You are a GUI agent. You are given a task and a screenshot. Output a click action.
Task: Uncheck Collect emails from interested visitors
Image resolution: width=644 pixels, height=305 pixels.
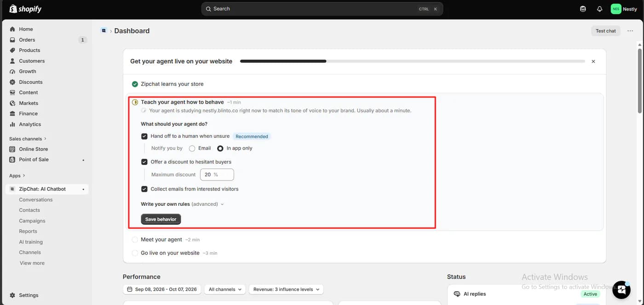pyautogui.click(x=144, y=189)
